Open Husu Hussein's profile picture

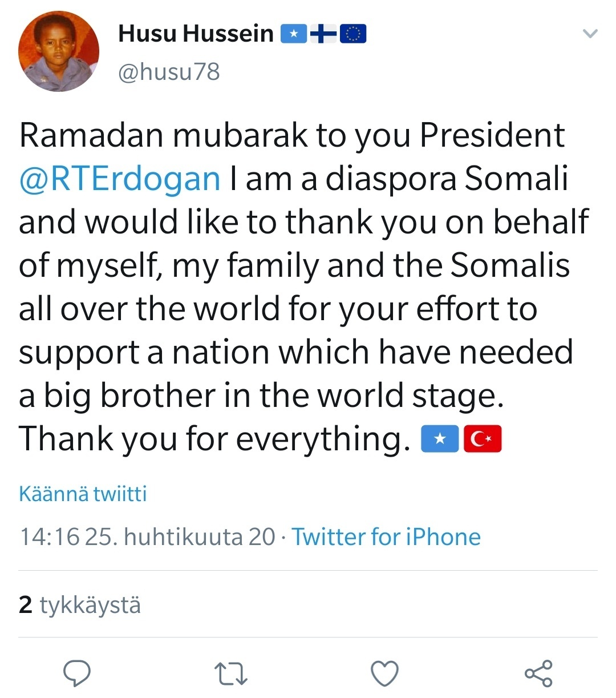coord(59,51)
